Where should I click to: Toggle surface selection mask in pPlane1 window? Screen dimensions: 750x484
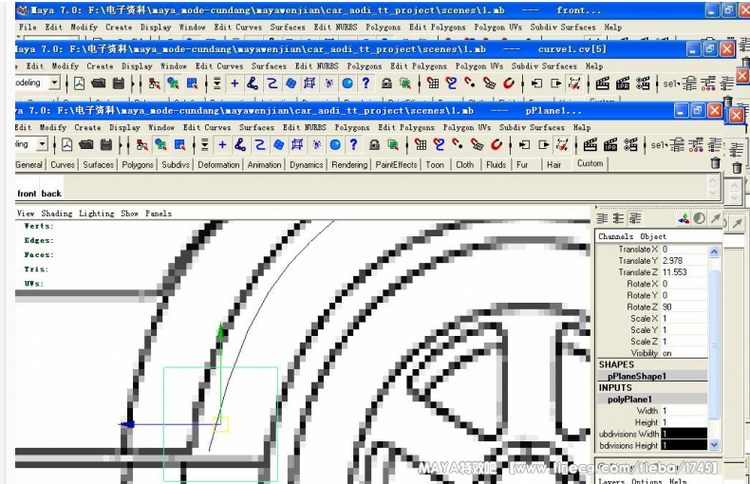[278, 144]
